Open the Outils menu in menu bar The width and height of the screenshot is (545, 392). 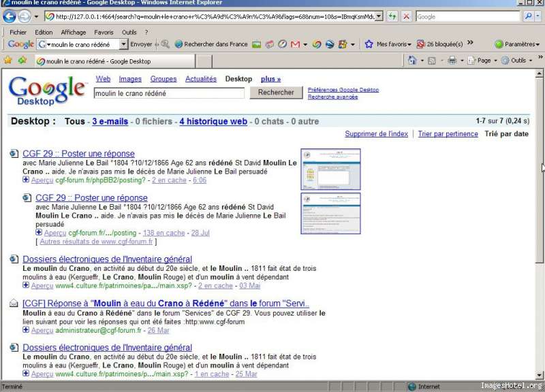coord(129,32)
